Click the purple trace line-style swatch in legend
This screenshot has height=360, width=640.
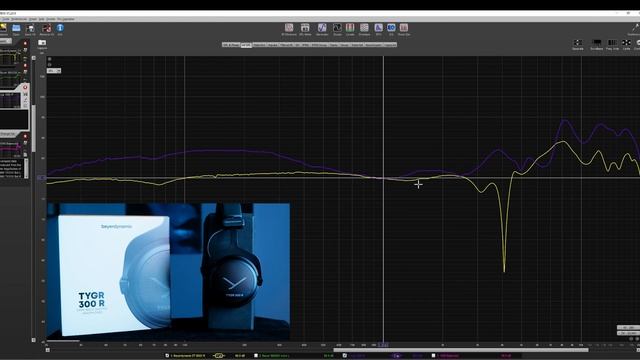(x=396, y=356)
